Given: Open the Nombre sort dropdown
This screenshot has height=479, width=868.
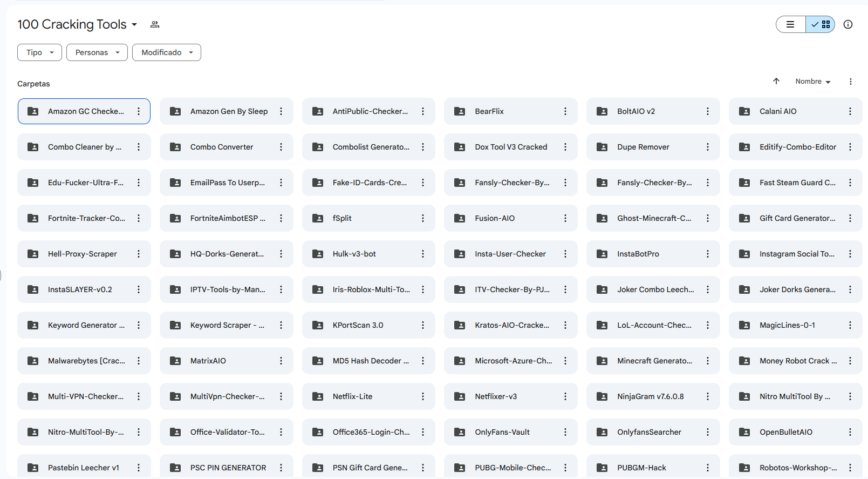Looking at the screenshot, I should 813,82.
